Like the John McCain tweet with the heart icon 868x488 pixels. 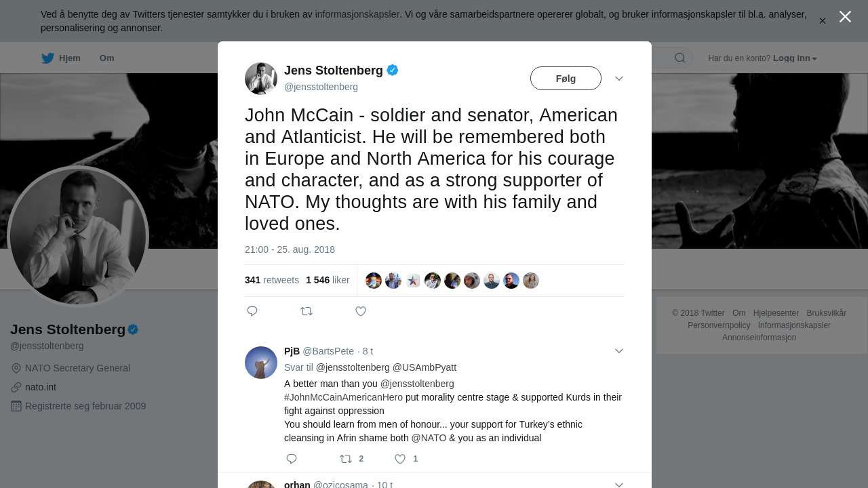361,311
